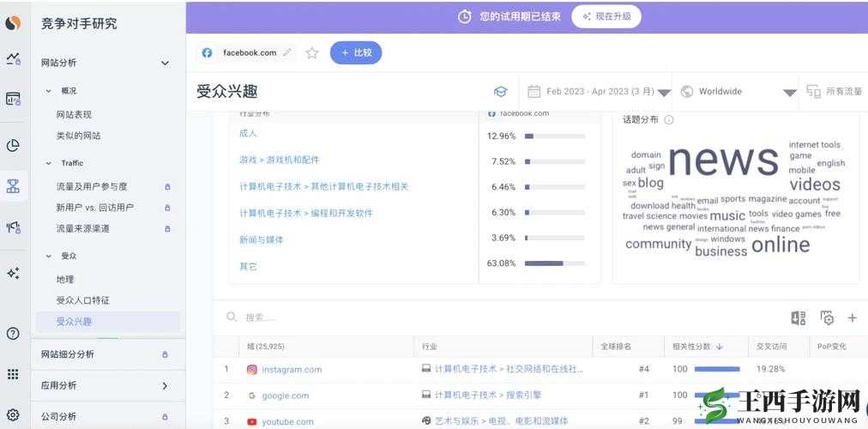The width and height of the screenshot is (868, 429).
Task: Click the plus icon above table
Action: pyautogui.click(x=852, y=317)
